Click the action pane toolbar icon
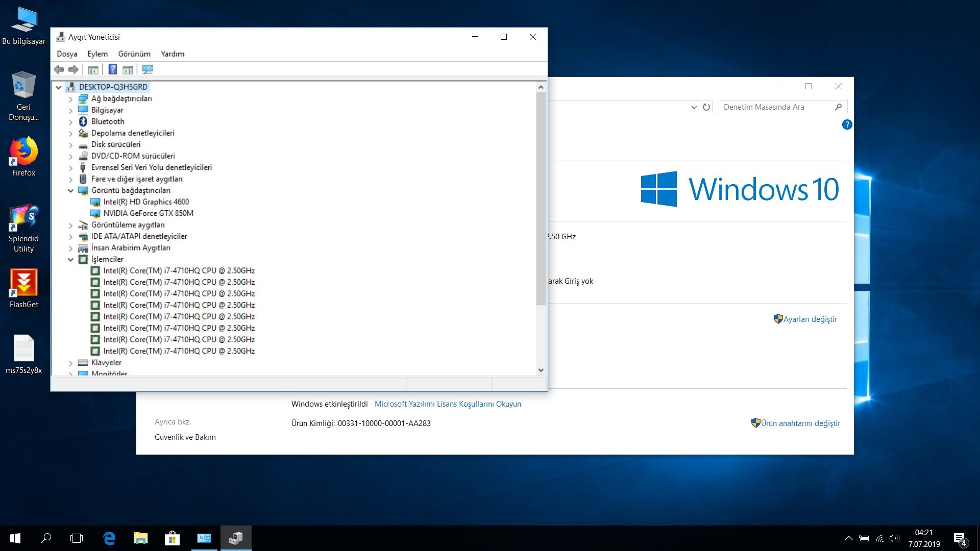Viewport: 980px width, 551px height. click(128, 69)
